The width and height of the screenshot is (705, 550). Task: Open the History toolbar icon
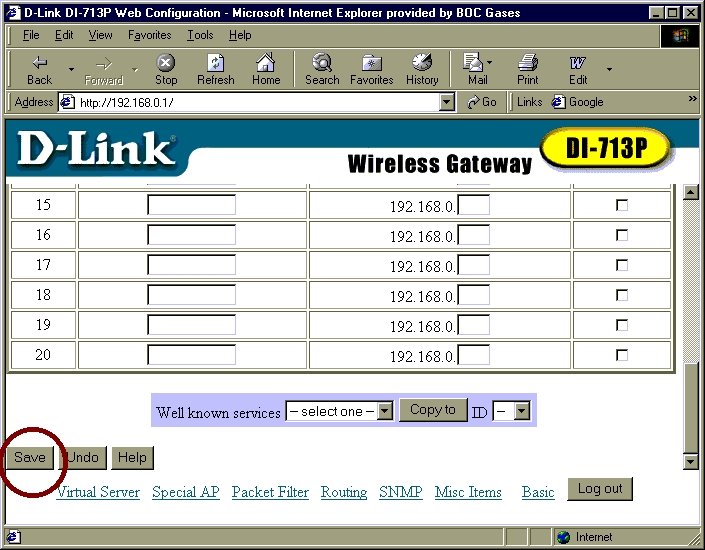click(422, 70)
